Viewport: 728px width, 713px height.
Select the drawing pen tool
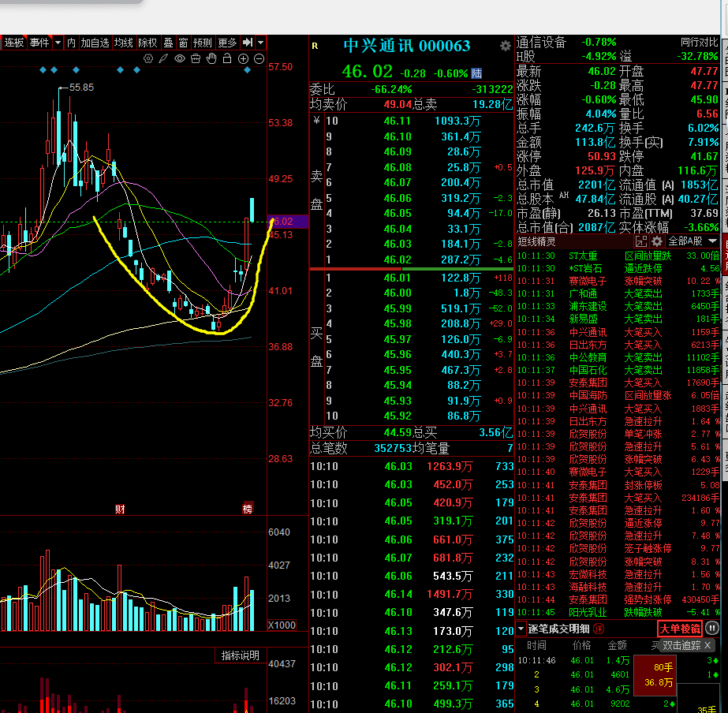[x=163, y=58]
